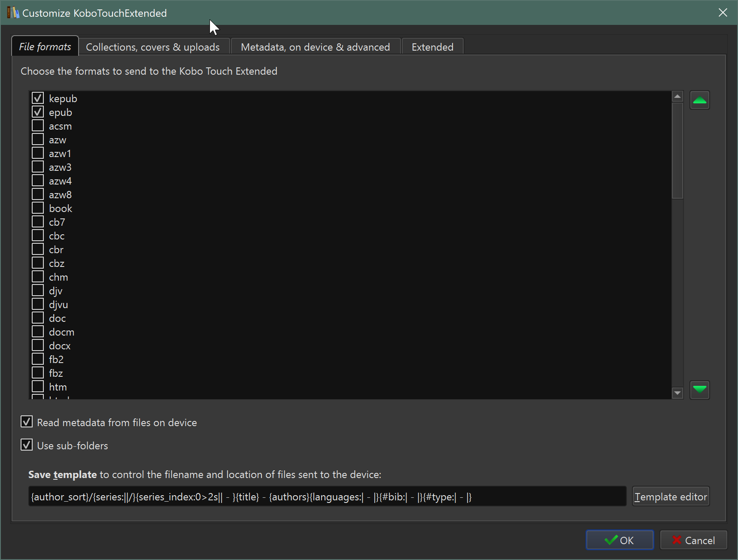Viewport: 738px width, 560px height.
Task: Select the doc format row label
Action: click(57, 318)
